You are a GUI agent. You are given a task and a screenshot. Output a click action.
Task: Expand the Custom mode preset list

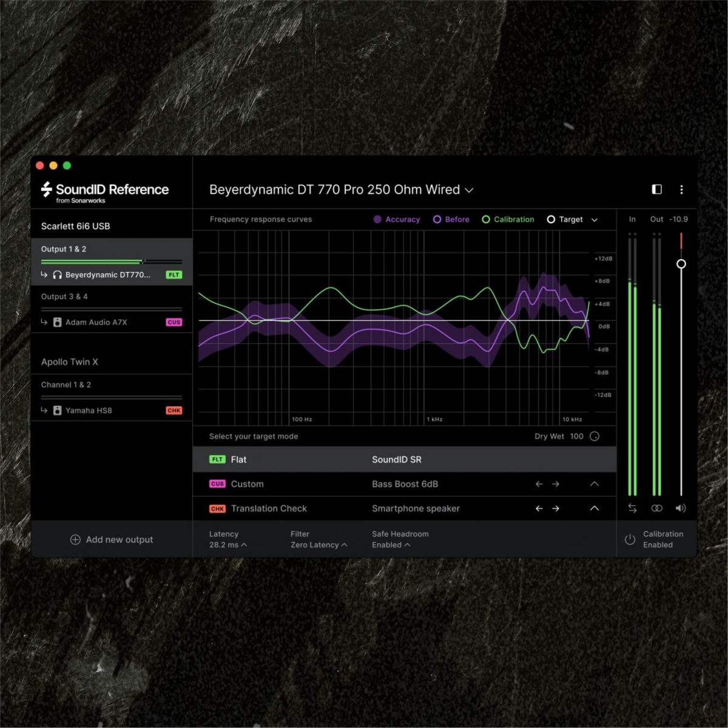[x=595, y=484]
